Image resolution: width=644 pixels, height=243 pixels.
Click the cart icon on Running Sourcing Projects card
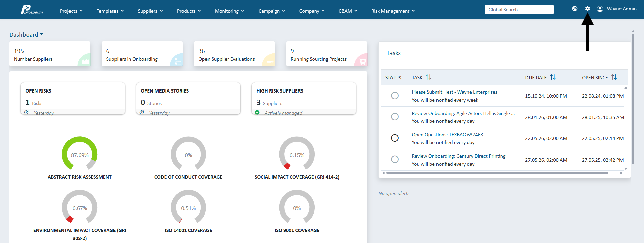point(362,62)
